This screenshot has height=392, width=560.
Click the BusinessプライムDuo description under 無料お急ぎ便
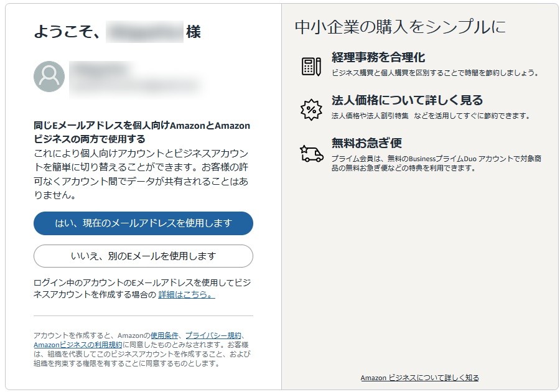coord(436,163)
